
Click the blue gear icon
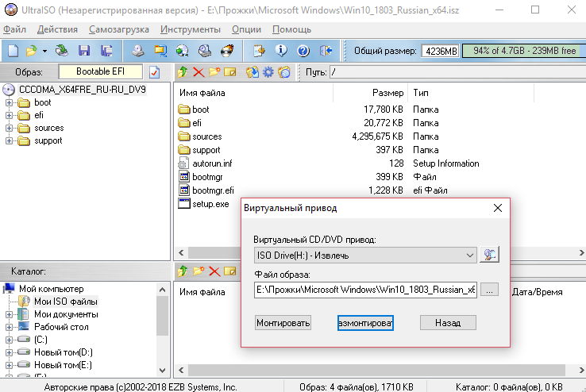268,72
